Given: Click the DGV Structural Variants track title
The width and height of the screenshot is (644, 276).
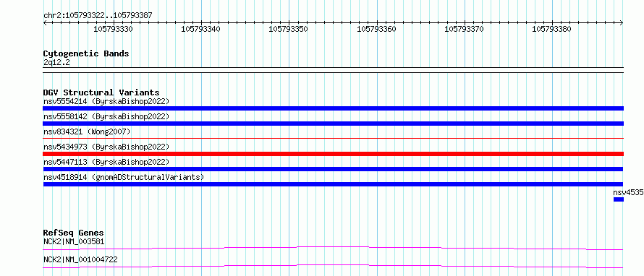Looking at the screenshot, I should pos(101,92).
